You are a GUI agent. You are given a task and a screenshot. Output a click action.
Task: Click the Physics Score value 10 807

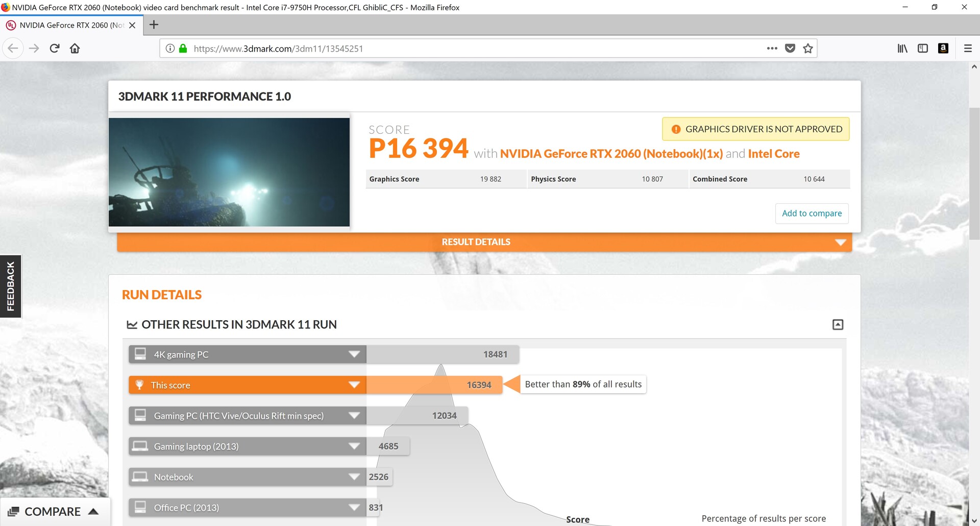tap(652, 179)
